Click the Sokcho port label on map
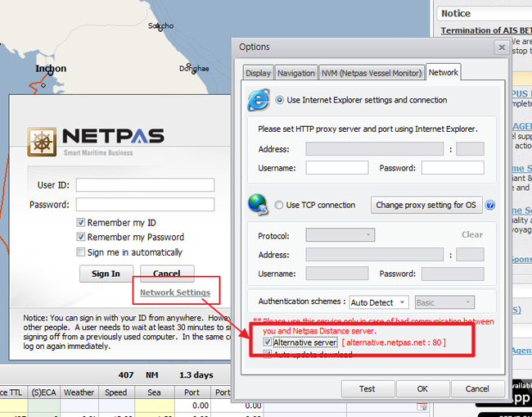The image size is (532, 417). (160, 26)
